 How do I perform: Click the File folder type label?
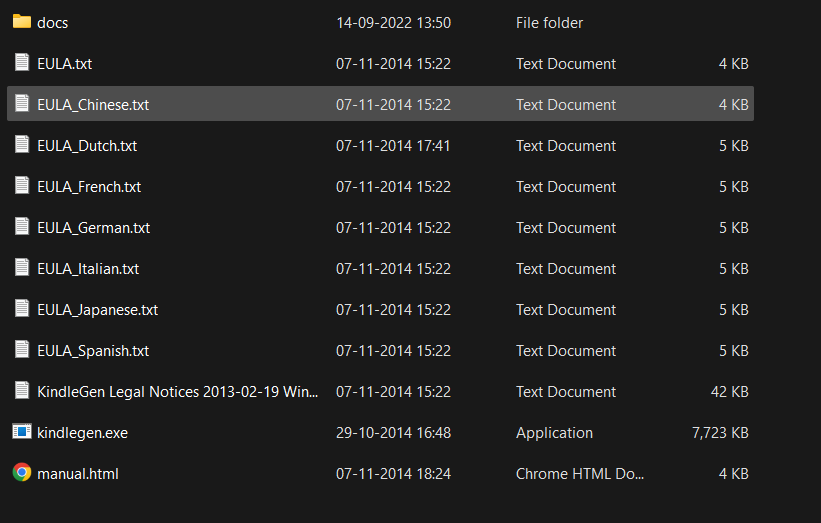549,23
